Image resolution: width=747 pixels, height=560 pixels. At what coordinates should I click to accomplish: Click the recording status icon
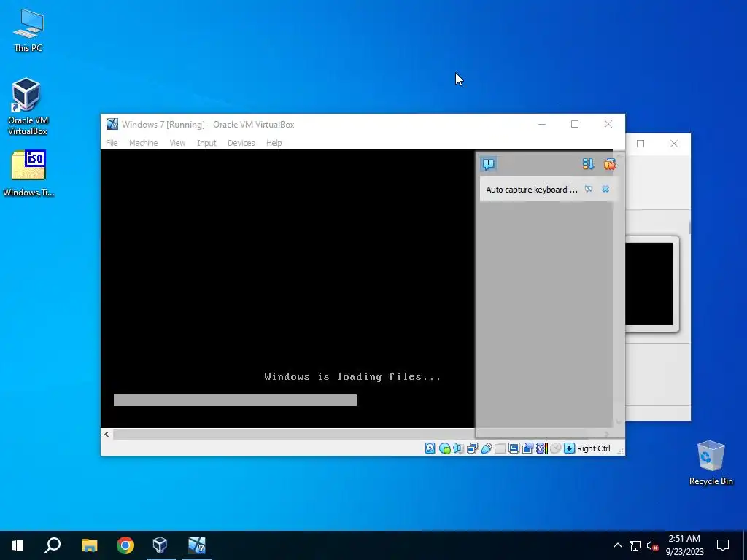pyautogui.click(x=527, y=448)
